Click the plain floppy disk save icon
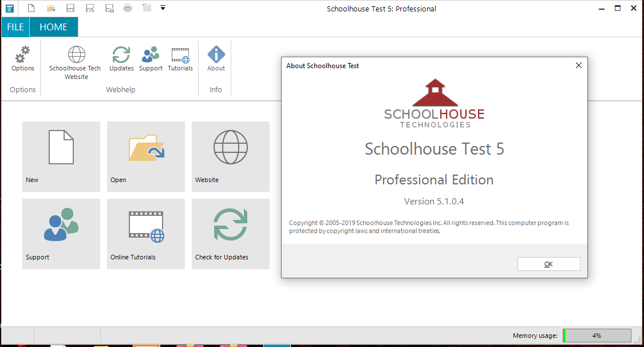Image resolution: width=644 pixels, height=347 pixels. [70, 8]
